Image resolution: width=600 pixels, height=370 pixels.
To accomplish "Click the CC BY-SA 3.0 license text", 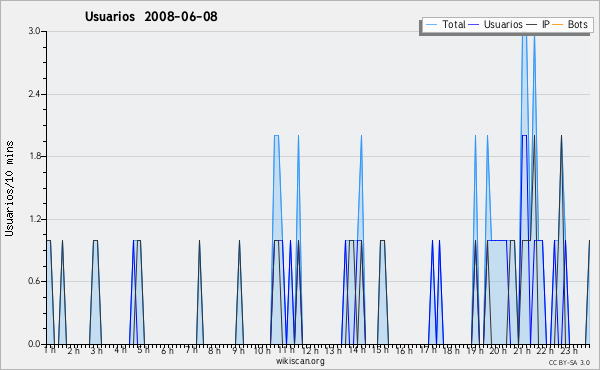I will (569, 362).
